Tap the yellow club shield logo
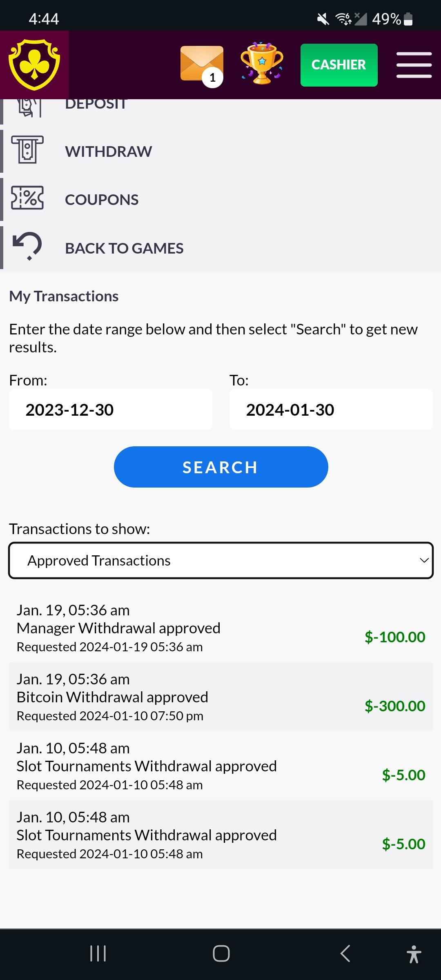This screenshot has height=980, width=441. click(x=34, y=65)
